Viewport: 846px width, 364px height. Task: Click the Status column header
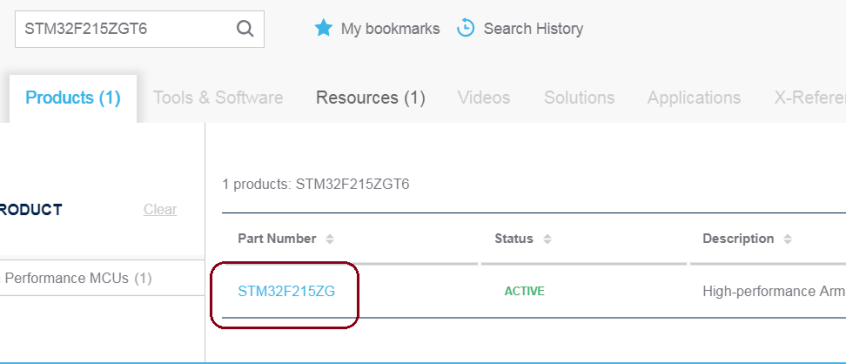click(514, 239)
